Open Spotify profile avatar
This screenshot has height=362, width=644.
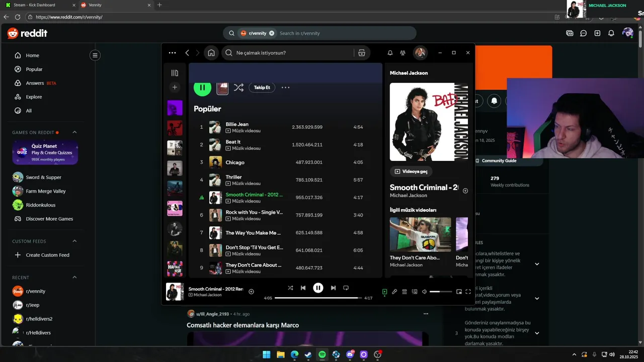[420, 53]
